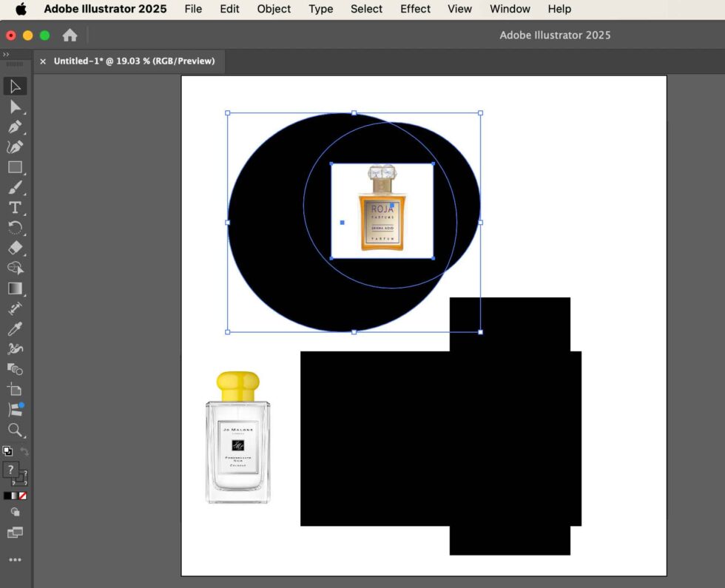
Task: Click the Home icon in the top bar
Action: [x=70, y=34]
